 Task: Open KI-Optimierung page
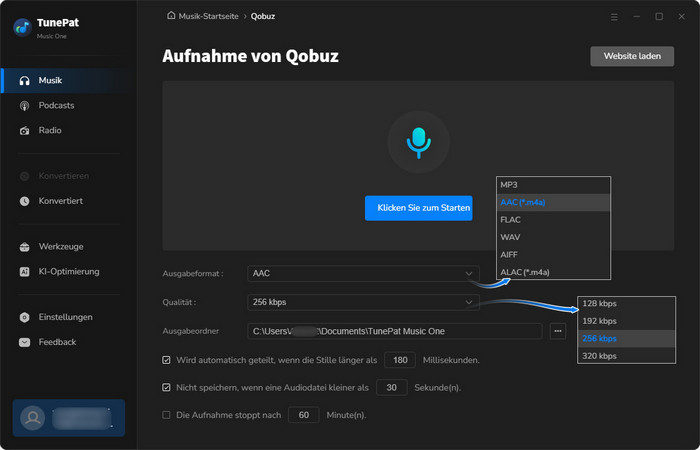(67, 271)
